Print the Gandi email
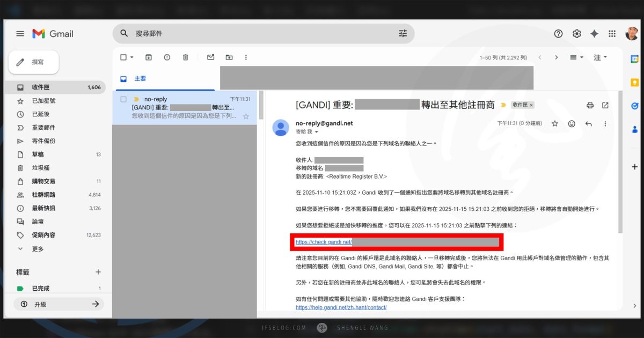This screenshot has width=644, height=338. 590,105
